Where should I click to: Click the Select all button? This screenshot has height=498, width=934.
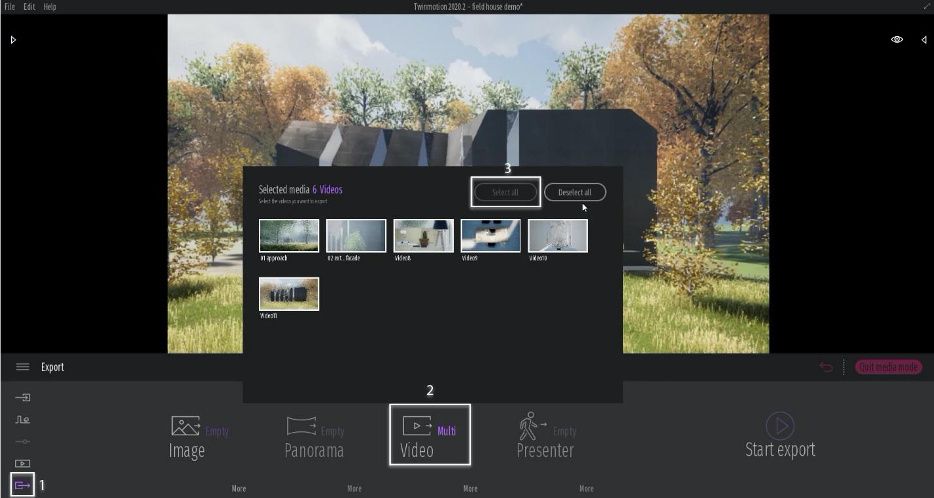(x=505, y=192)
